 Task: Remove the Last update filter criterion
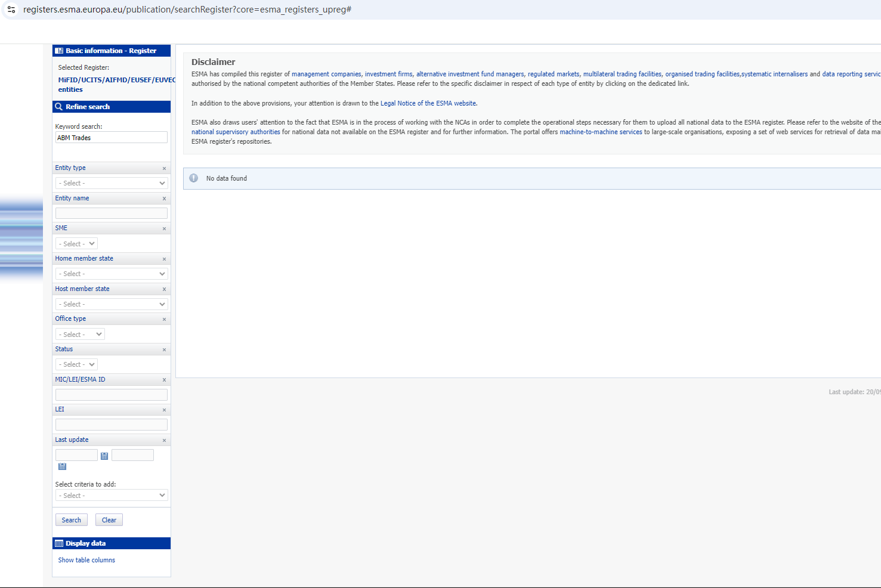164,441
